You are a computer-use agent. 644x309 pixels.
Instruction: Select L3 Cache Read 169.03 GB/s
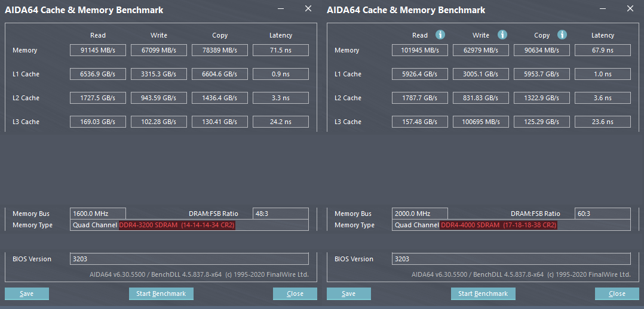pos(98,122)
